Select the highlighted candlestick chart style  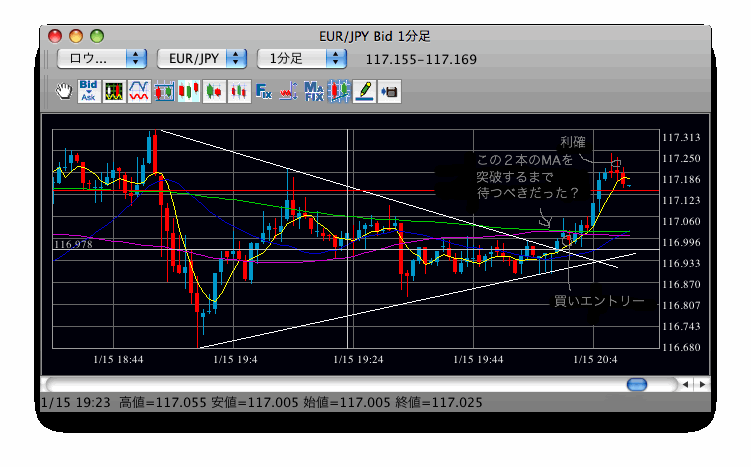[x=189, y=91]
